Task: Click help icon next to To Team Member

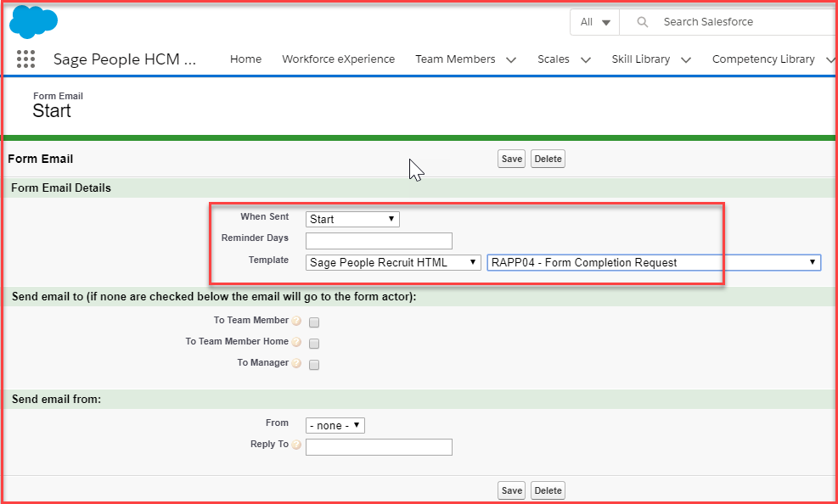Action: pyautogui.click(x=296, y=322)
